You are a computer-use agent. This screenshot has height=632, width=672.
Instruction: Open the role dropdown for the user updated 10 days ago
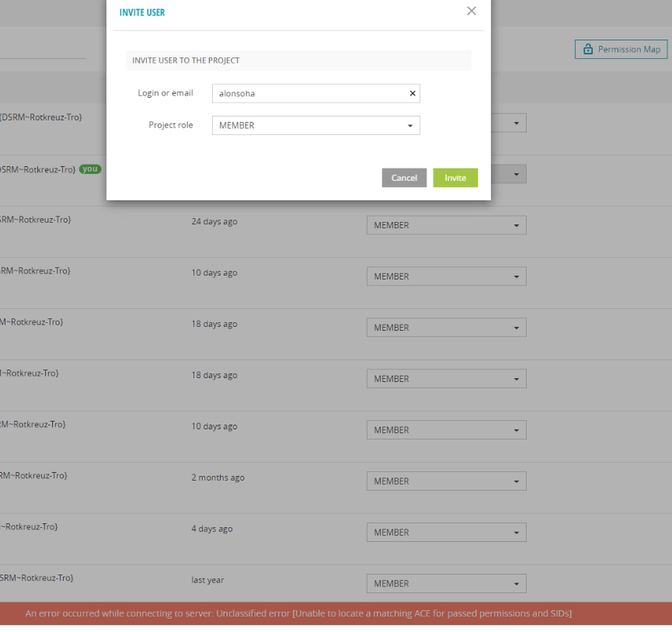click(517, 276)
